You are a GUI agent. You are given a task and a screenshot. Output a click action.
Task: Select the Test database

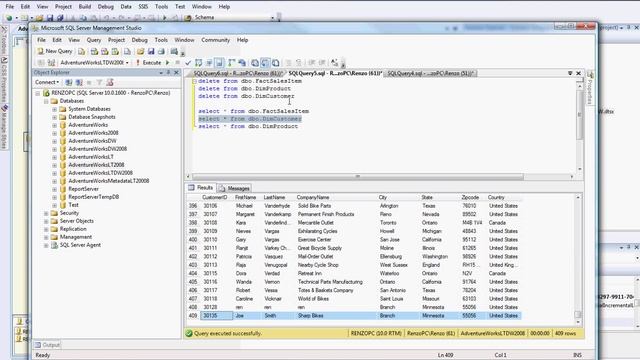click(x=73, y=205)
